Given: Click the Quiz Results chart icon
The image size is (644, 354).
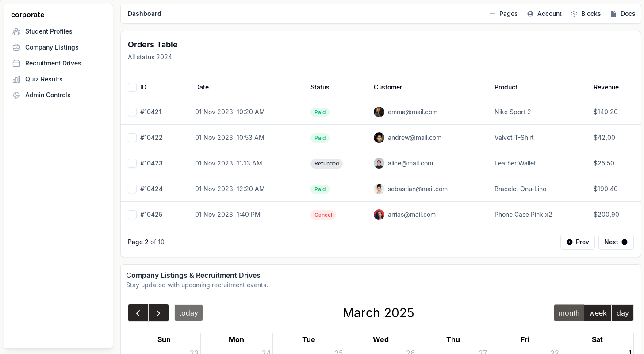Looking at the screenshot, I should [x=16, y=79].
